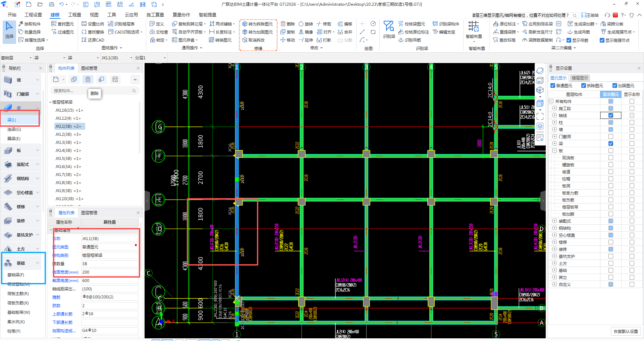The height and width of the screenshot is (341, 644).
Task: Open the 定义 tool
Action: point(157,24)
